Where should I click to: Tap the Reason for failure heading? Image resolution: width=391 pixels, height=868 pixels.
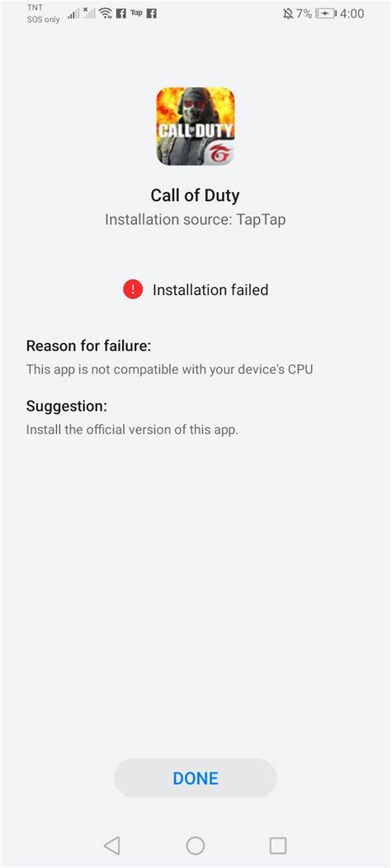[x=88, y=346]
